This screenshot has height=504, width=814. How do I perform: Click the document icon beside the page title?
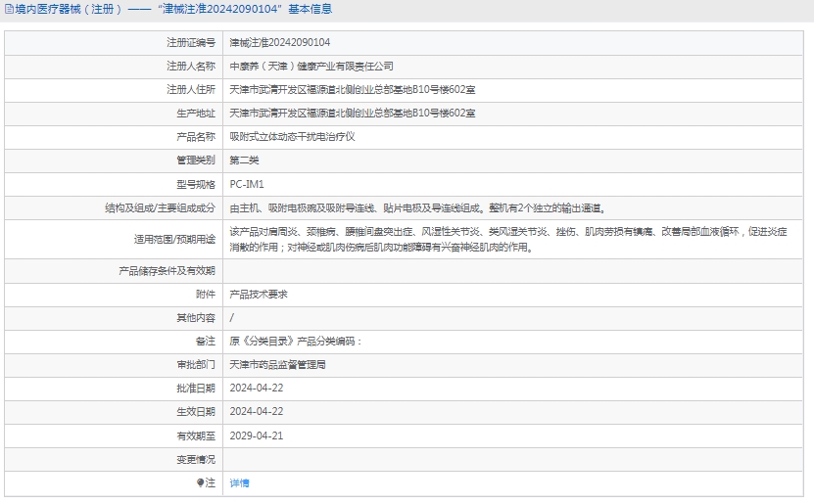tap(8, 9)
